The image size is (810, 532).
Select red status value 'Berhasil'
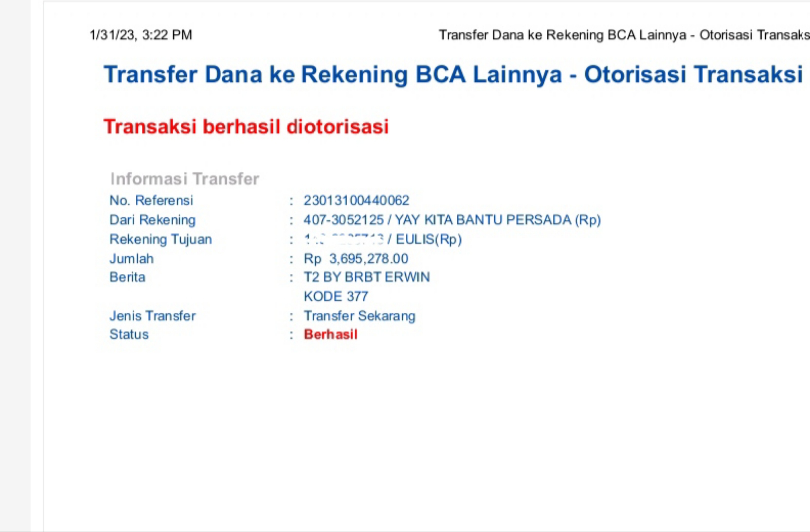(330, 334)
